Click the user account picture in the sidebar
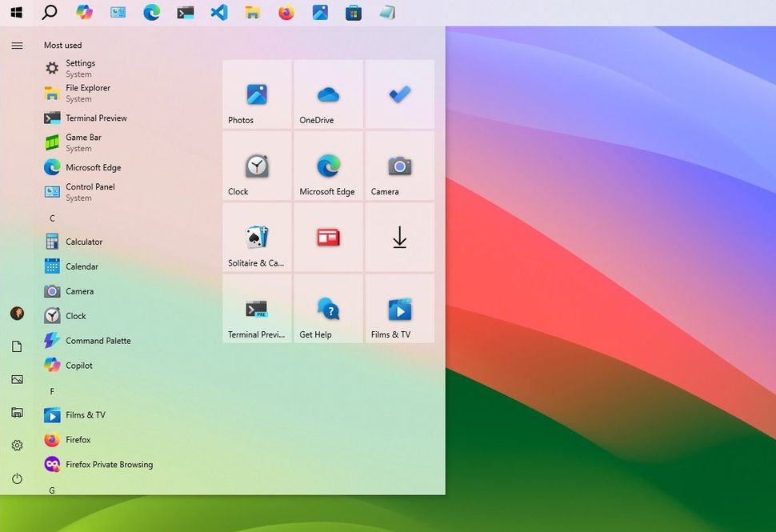 pyautogui.click(x=17, y=314)
